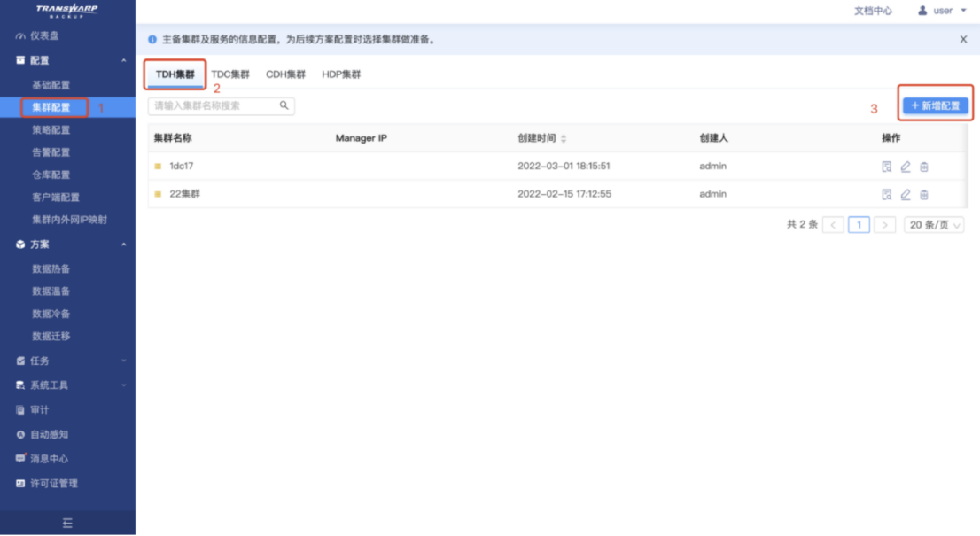
Task: Switch to CDH集群 tab
Action: pyautogui.click(x=285, y=74)
